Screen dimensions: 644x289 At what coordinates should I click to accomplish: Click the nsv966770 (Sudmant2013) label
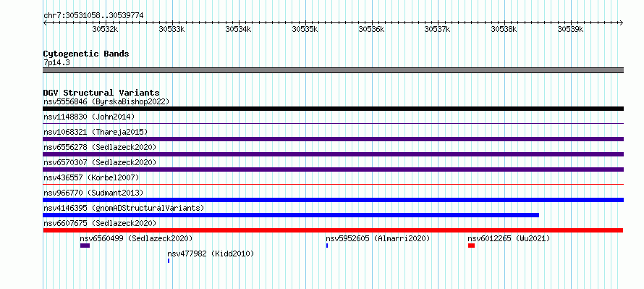pyautogui.click(x=93, y=193)
